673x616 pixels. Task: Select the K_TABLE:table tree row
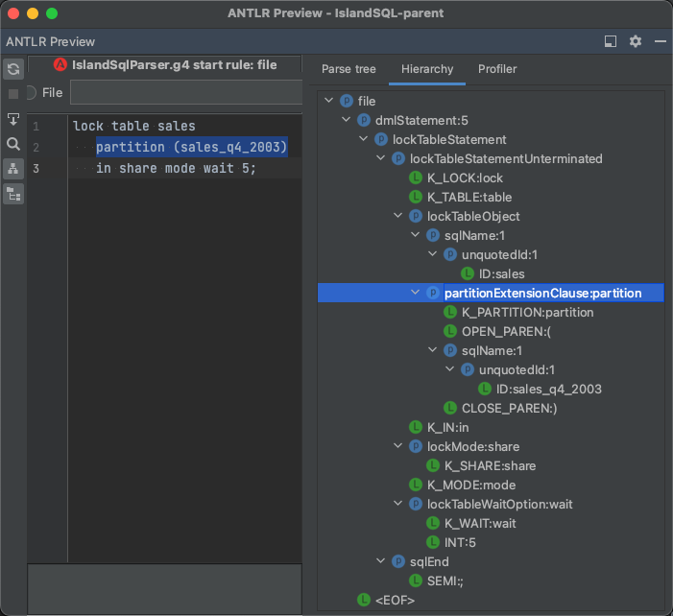coord(460,197)
